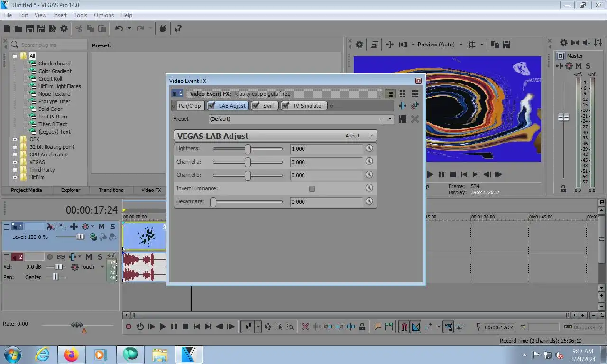Click the Split Screen View icon in preview

coord(403,45)
